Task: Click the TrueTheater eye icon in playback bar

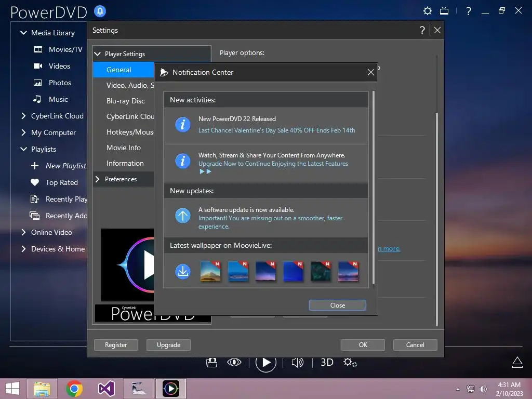Action: 234,362
